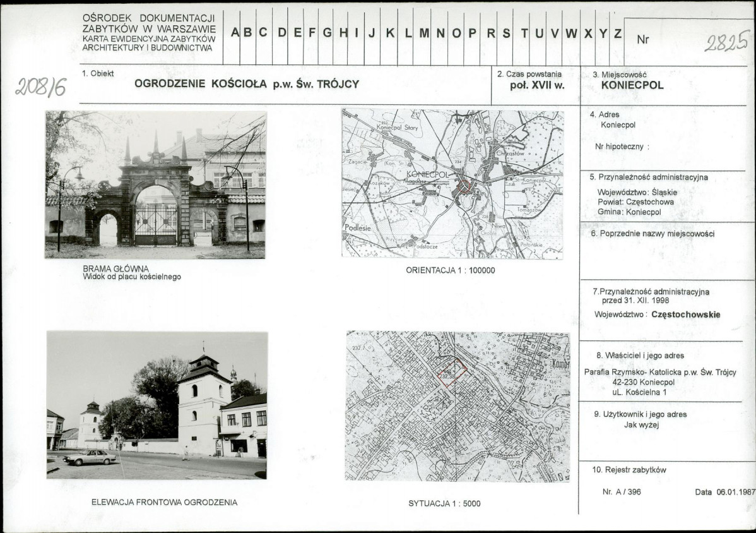This screenshot has width=756, height=533.
Task: Click handwritten number '2825'
Action: point(728,42)
